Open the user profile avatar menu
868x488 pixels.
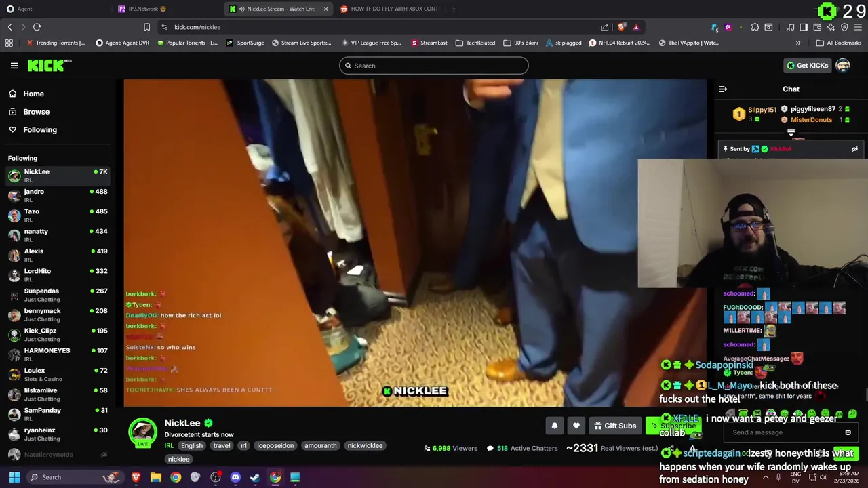point(843,66)
